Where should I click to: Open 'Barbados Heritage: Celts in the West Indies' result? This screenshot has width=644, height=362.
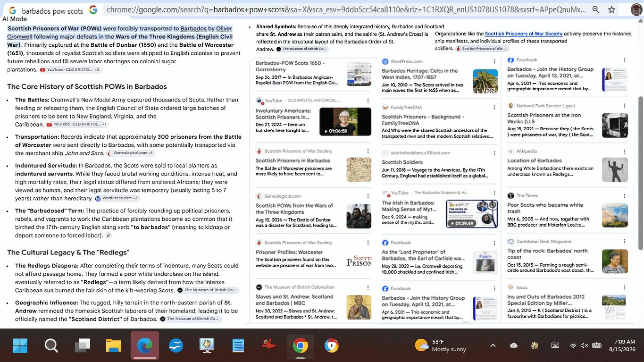pyautogui.click(x=420, y=74)
